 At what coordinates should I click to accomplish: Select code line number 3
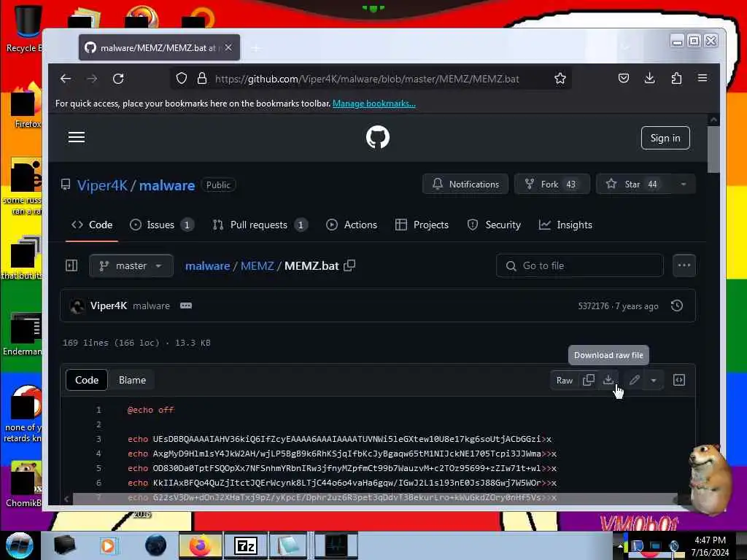point(98,439)
